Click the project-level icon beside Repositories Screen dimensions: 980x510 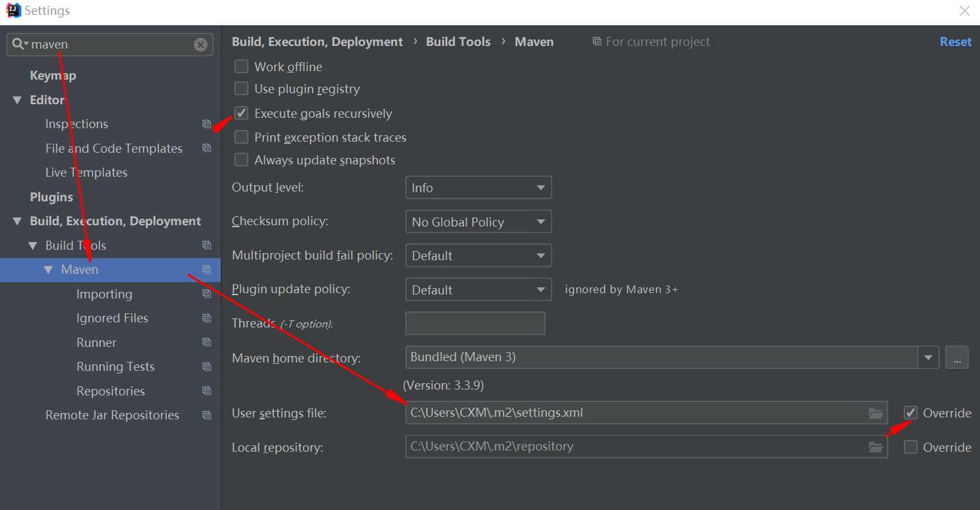(x=207, y=391)
